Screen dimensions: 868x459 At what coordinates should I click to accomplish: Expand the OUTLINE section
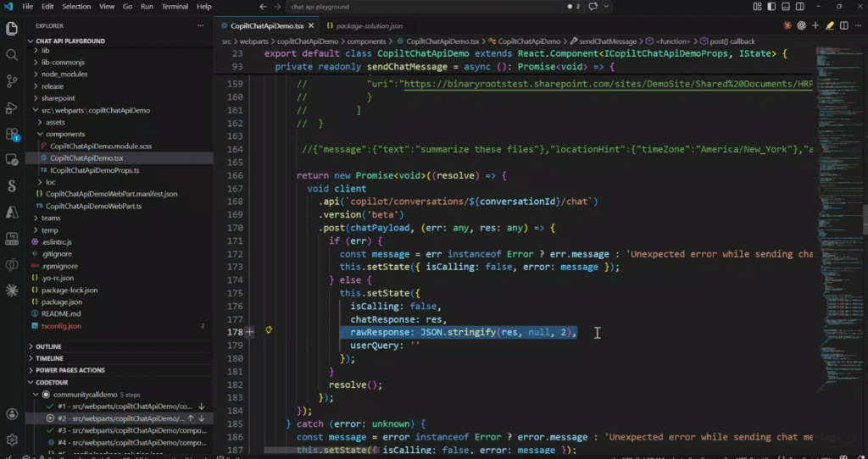point(48,346)
